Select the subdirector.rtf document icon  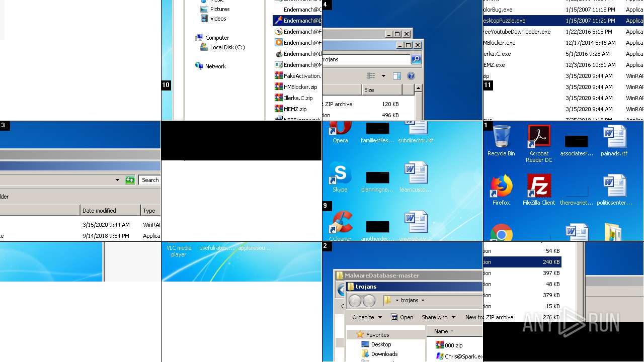416,133
